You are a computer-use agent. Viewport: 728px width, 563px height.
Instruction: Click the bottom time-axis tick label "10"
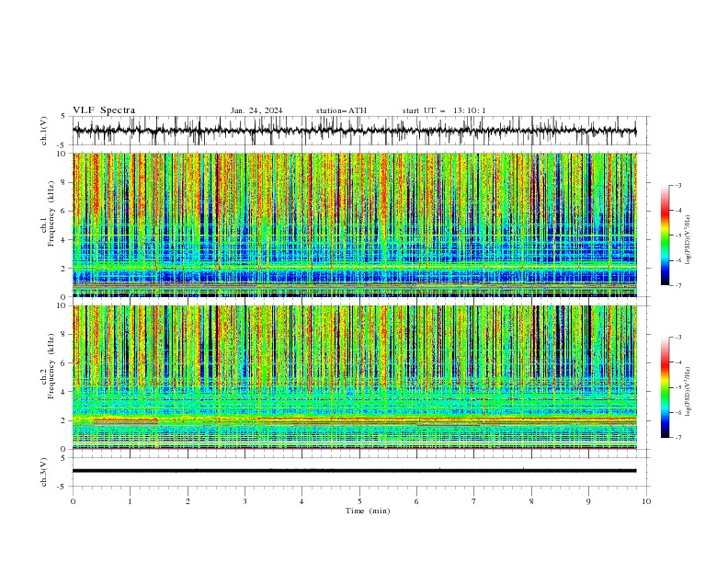(646, 501)
